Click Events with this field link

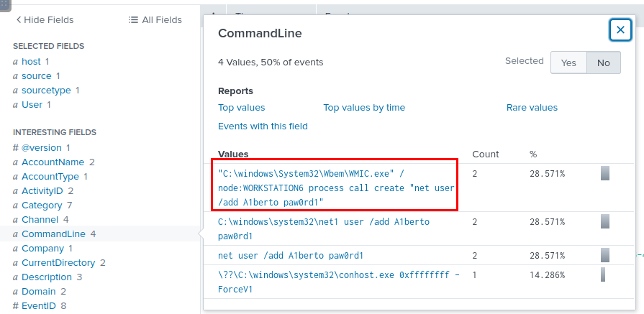(x=263, y=126)
